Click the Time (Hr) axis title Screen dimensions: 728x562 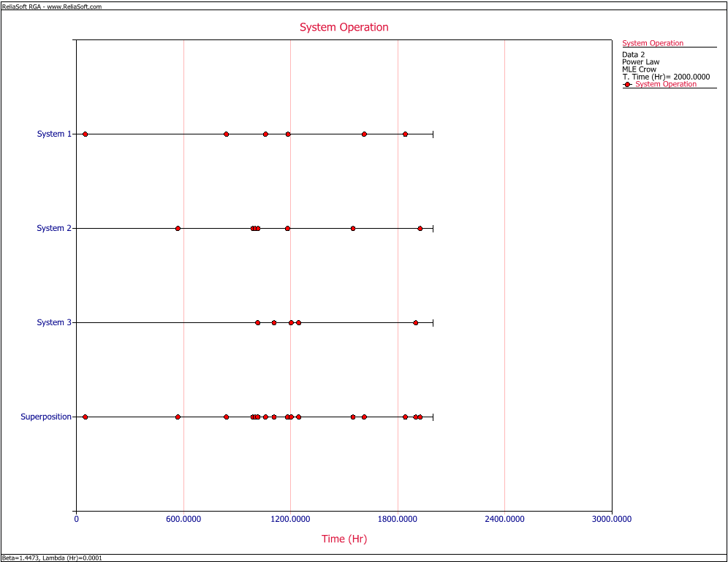(344, 539)
